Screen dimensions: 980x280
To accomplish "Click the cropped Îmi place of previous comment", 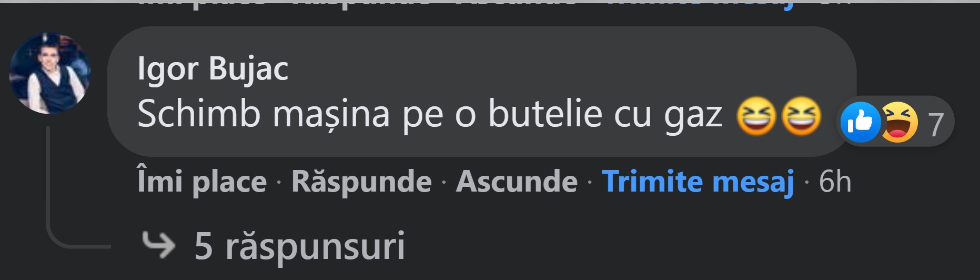I will (202, 4).
